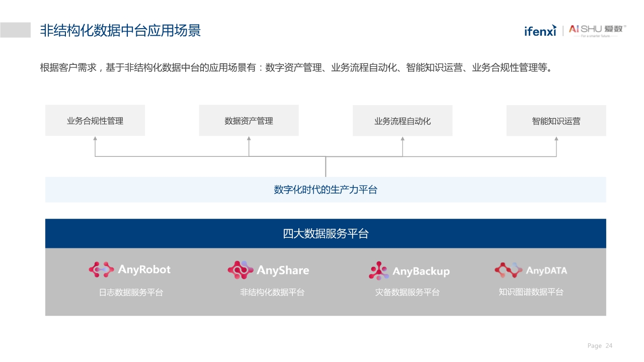Click the 数据资产管理 box
644x362 pixels.
tap(249, 120)
